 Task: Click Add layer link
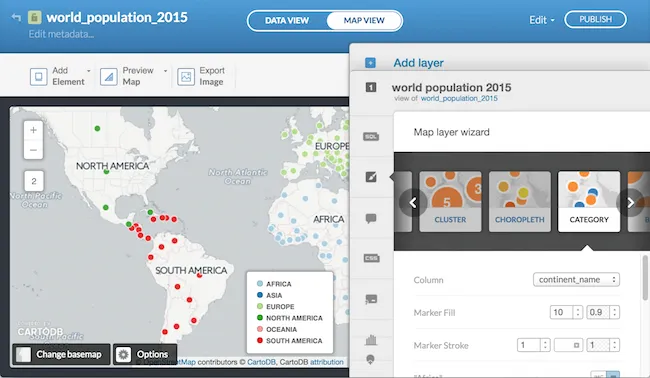click(418, 63)
